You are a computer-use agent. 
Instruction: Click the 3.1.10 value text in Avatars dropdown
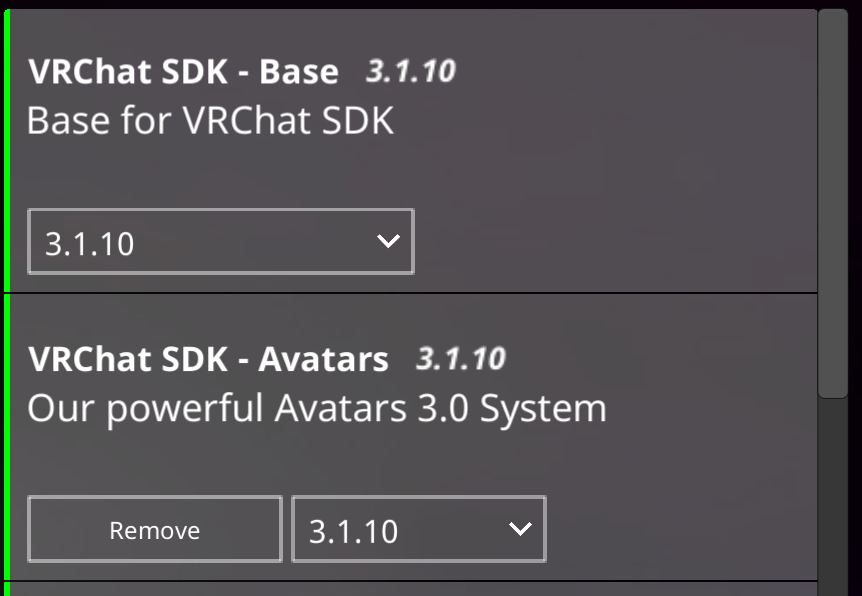tap(353, 531)
